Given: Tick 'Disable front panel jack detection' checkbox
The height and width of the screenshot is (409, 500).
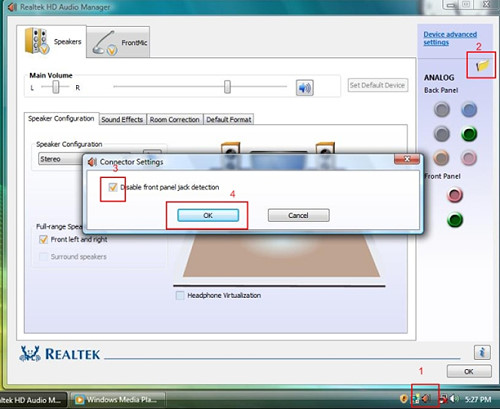Looking at the screenshot, I should click(113, 187).
